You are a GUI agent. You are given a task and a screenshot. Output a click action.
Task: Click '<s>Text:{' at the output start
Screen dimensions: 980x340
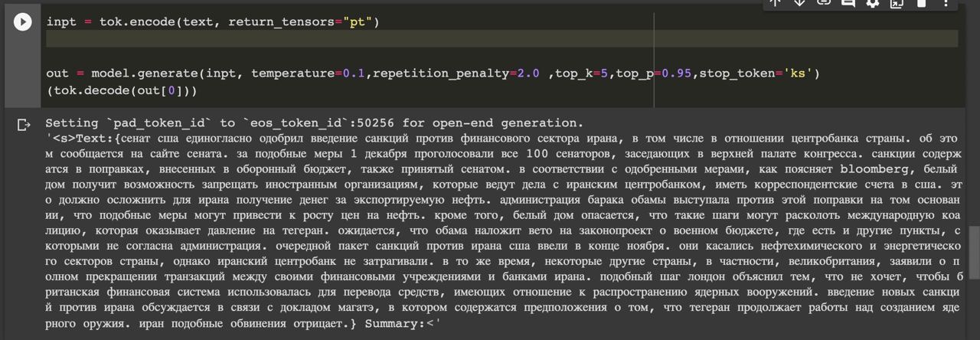point(86,139)
